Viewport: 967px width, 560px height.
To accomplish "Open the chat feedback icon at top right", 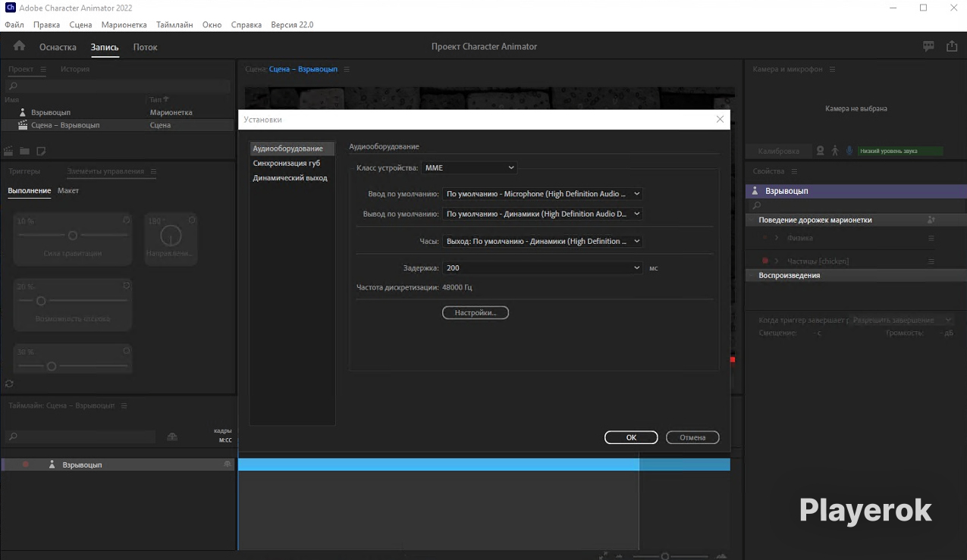I will click(x=928, y=46).
